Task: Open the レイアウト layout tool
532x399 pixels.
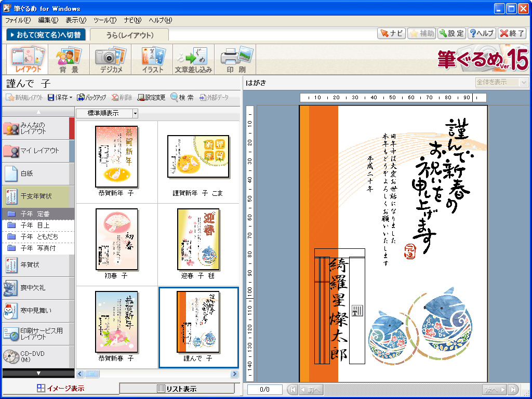Action: [x=28, y=60]
